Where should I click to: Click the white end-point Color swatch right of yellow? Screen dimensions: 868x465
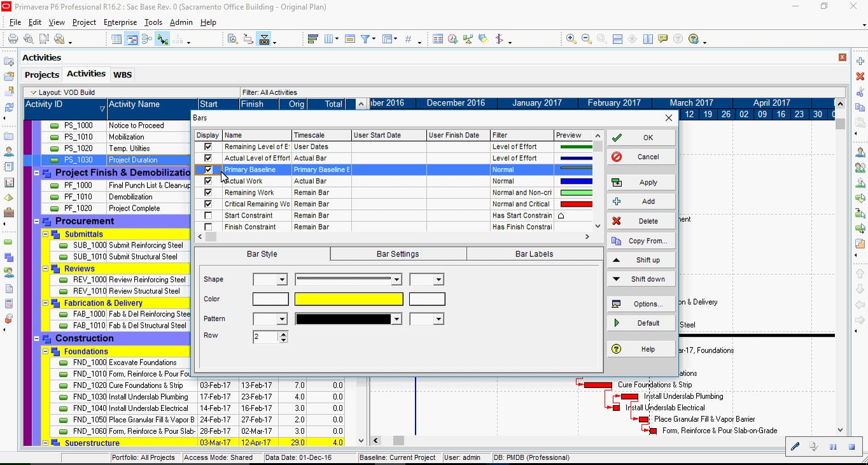(x=427, y=299)
